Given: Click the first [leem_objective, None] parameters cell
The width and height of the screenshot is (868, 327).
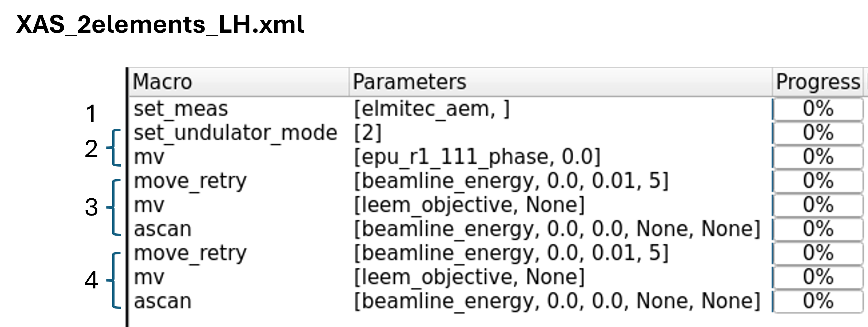Looking at the screenshot, I should [469, 205].
